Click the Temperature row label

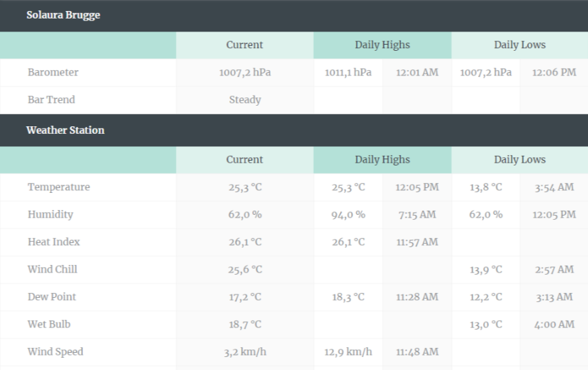tap(58, 187)
